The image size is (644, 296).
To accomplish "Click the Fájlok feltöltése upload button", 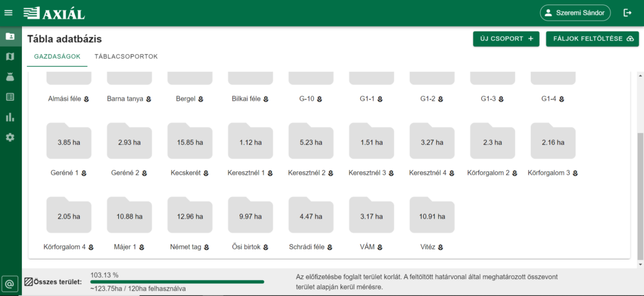I will pyautogui.click(x=592, y=39).
